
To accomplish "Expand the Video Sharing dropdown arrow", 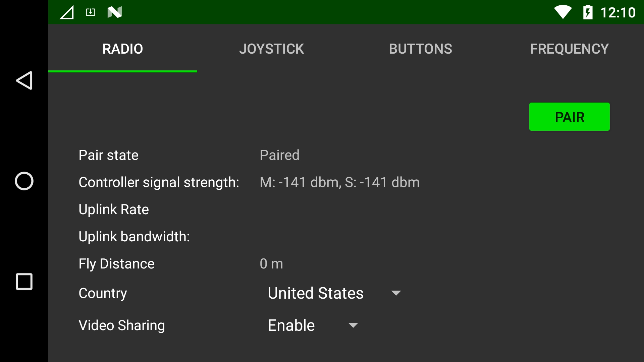I will (x=353, y=325).
